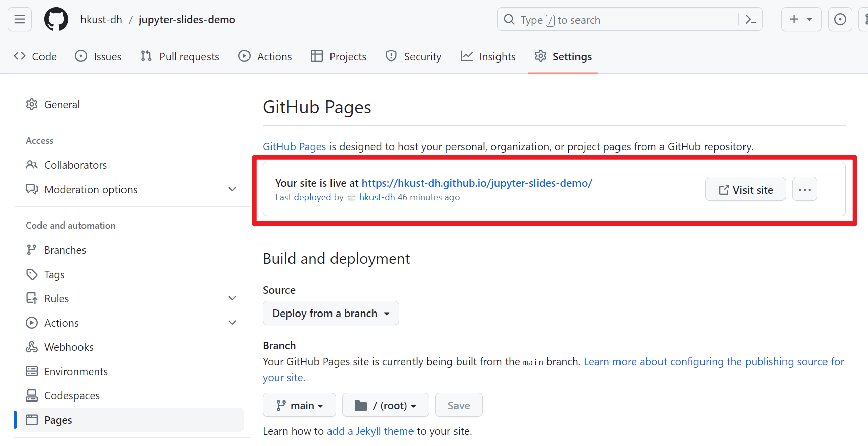Image resolution: width=868 pixels, height=446 pixels.
Task: Click the Pull requests icon
Action: tap(146, 56)
